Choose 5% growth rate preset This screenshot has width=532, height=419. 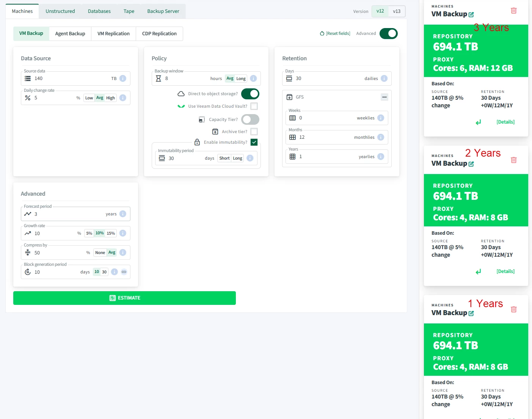(89, 233)
